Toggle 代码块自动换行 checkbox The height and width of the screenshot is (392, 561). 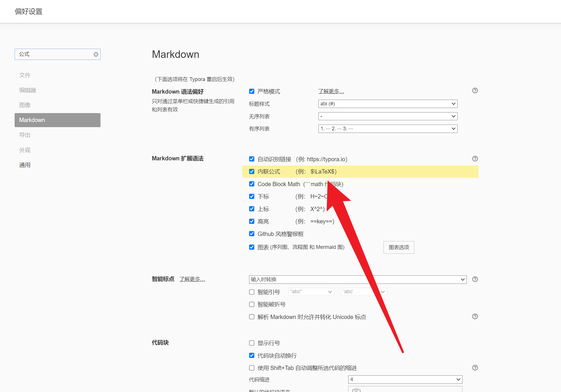pos(252,355)
